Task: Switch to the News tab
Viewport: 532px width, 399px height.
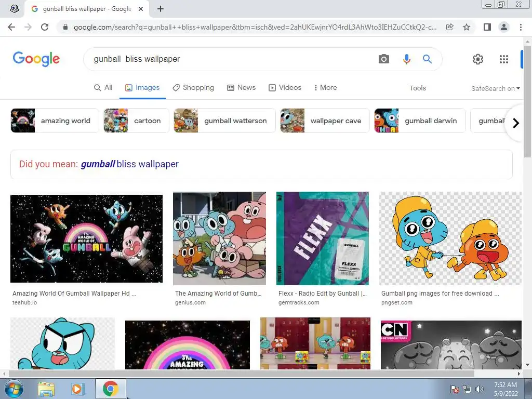Action: (x=241, y=87)
